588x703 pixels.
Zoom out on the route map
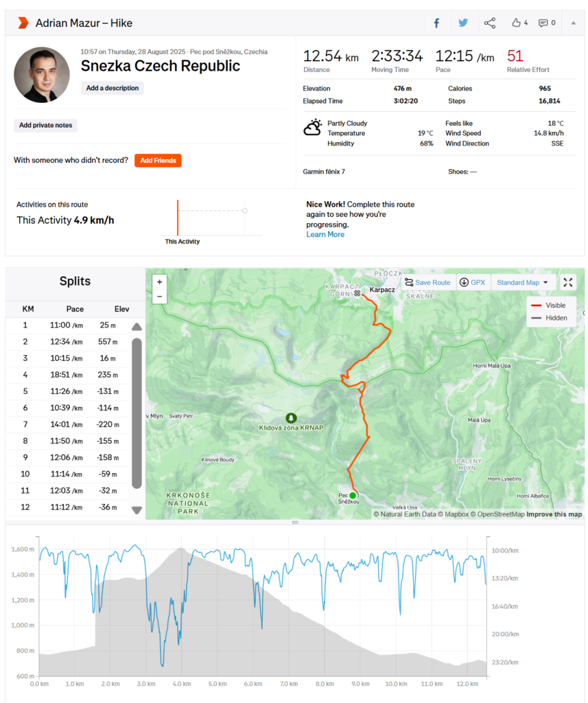click(x=160, y=297)
